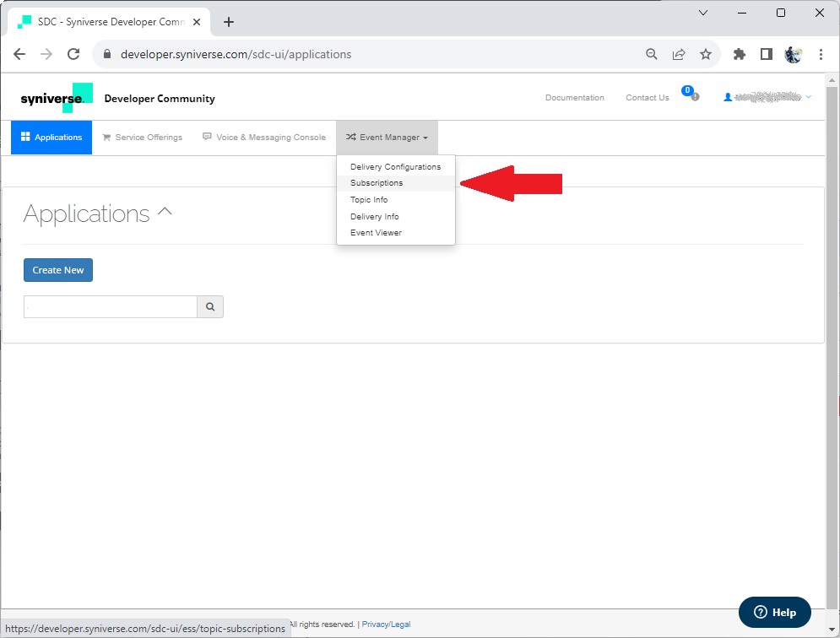Image resolution: width=840 pixels, height=638 pixels.
Task: Click the Create New button
Action: 58,270
